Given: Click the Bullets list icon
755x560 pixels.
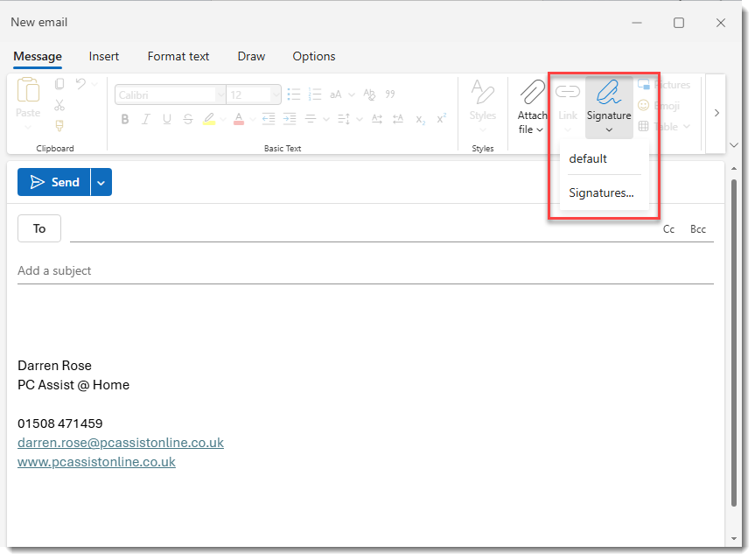Looking at the screenshot, I should (x=294, y=94).
